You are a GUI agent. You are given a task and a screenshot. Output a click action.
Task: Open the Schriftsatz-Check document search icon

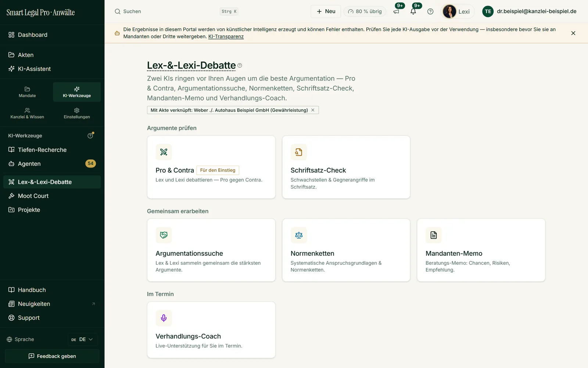click(x=299, y=152)
